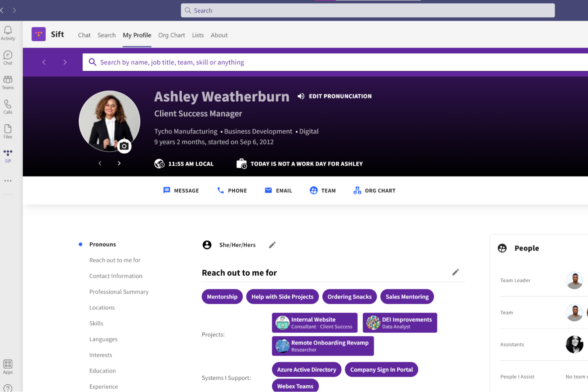Open Files in the Teams sidebar
Screen dimensions: 588x392
8,131
